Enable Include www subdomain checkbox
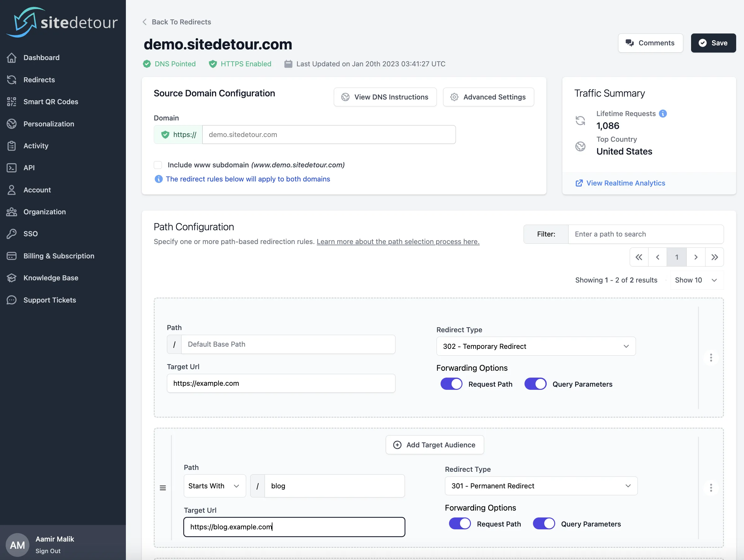The width and height of the screenshot is (744, 560). (x=158, y=165)
